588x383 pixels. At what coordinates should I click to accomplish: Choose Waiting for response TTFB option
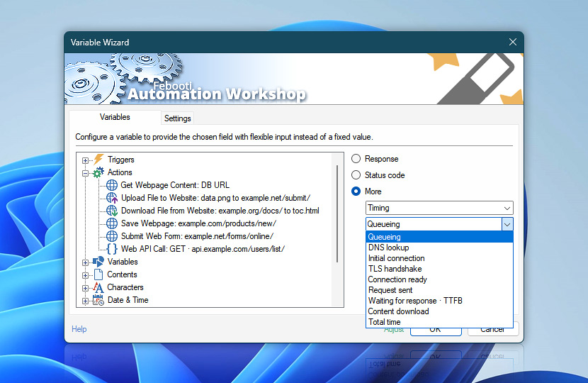pos(439,301)
